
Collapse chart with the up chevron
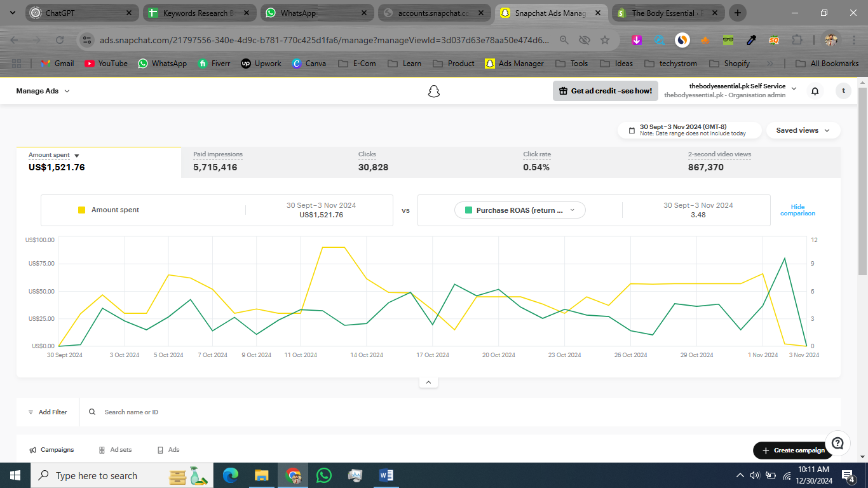pyautogui.click(x=428, y=383)
